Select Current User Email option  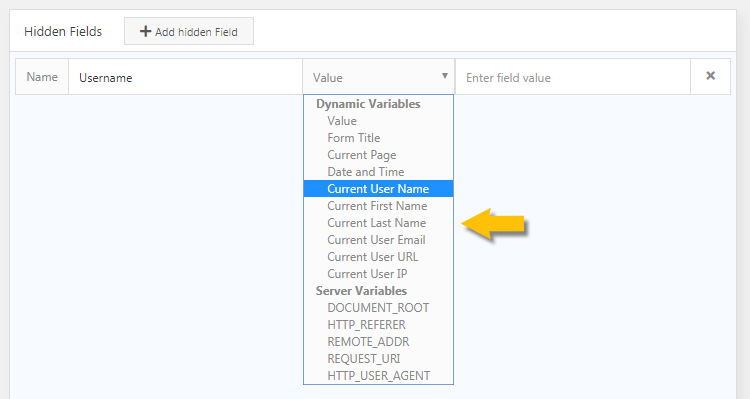pos(378,240)
